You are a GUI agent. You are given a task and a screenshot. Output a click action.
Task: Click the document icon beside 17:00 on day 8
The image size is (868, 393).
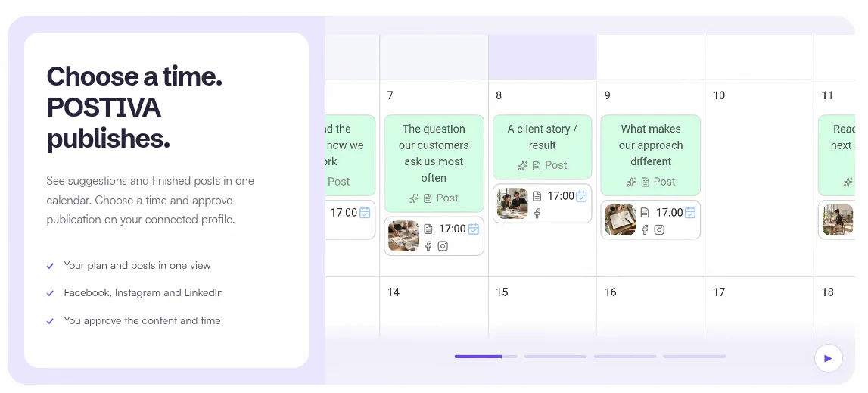click(537, 196)
